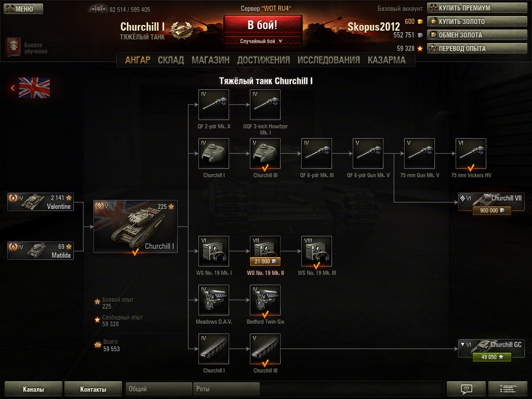The height and width of the screenshot is (399, 532).
Task: Select the QF 2-pdr Mk. X gun module
Action: (214, 104)
